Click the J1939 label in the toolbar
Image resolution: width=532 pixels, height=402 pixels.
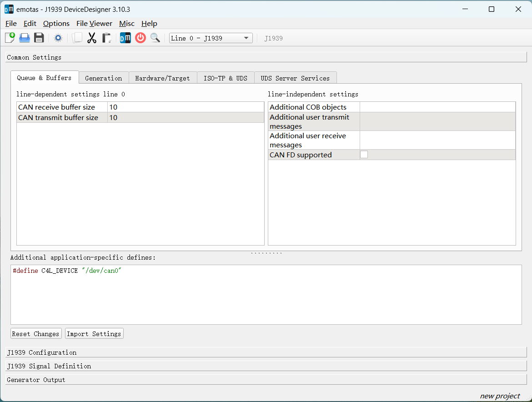[273, 38]
